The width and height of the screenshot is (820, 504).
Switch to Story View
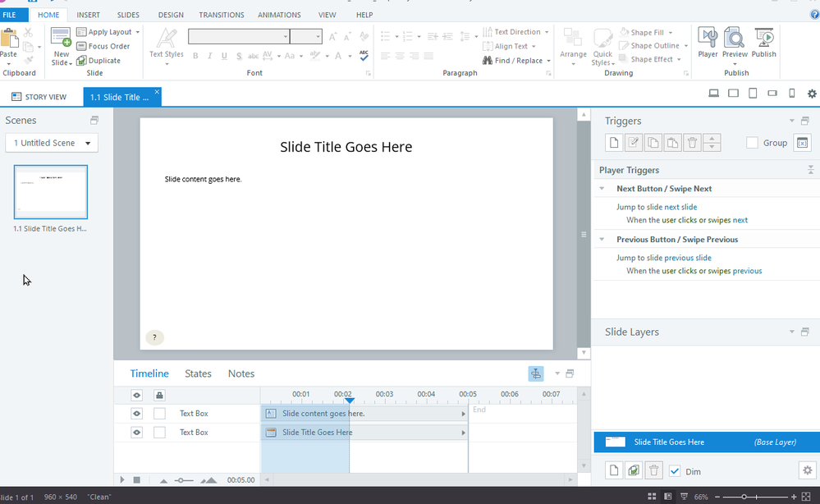[x=39, y=97]
